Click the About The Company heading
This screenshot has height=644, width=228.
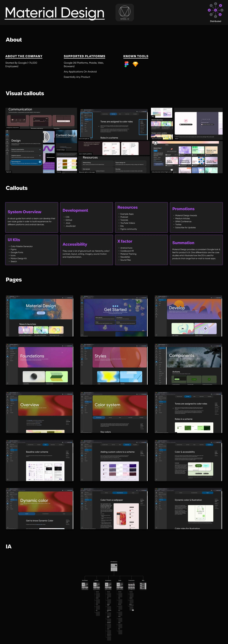tap(24, 56)
